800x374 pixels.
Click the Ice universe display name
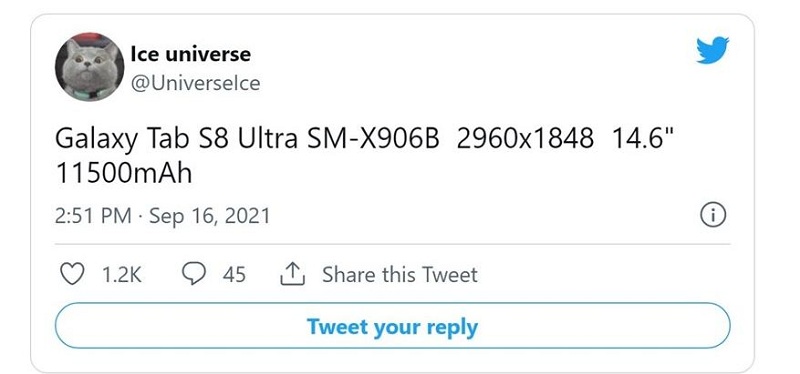[x=191, y=54]
